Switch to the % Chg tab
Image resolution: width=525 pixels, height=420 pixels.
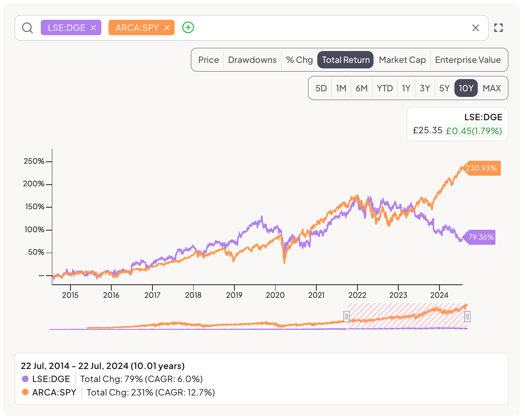click(x=299, y=60)
